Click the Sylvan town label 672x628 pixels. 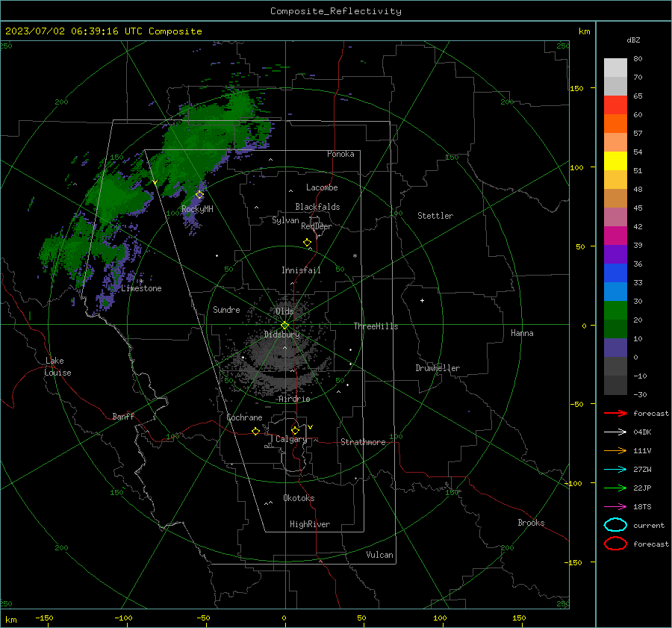coord(285,220)
